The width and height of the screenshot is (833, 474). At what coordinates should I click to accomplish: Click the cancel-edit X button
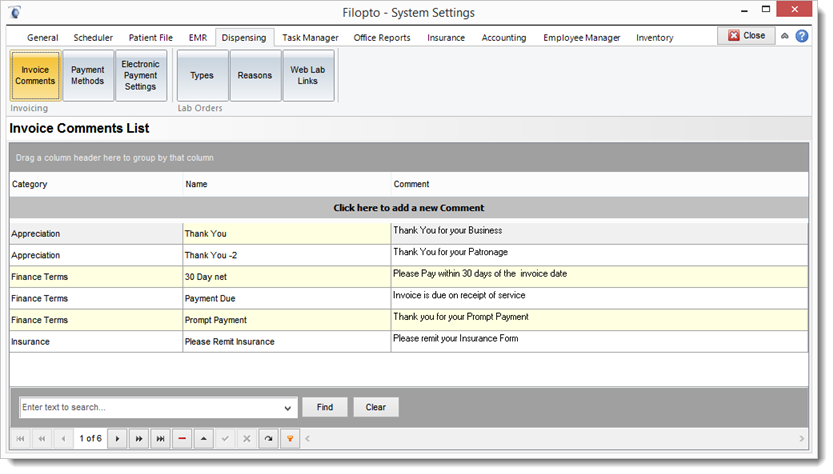tap(246, 439)
